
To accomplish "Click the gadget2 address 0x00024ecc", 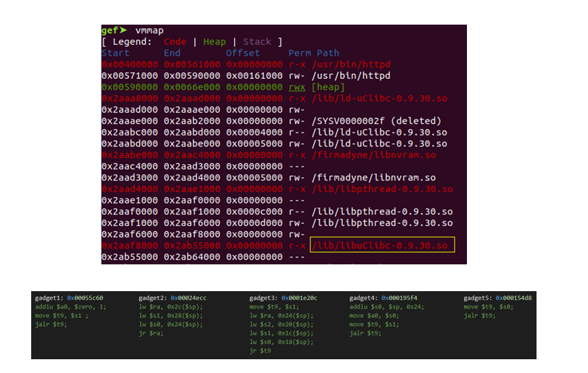I will pyautogui.click(x=189, y=298).
